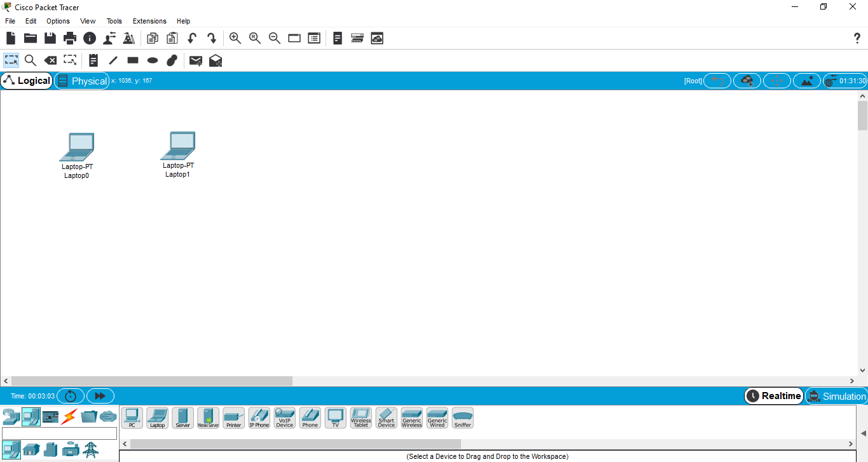Add a Complex PDU open envelope
This screenshot has height=462, width=868.
click(x=216, y=60)
